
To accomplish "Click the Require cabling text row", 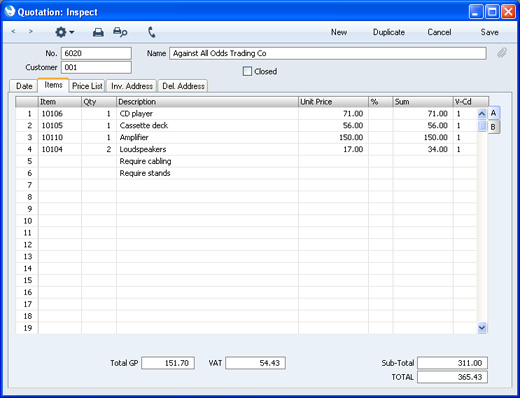I will (145, 161).
